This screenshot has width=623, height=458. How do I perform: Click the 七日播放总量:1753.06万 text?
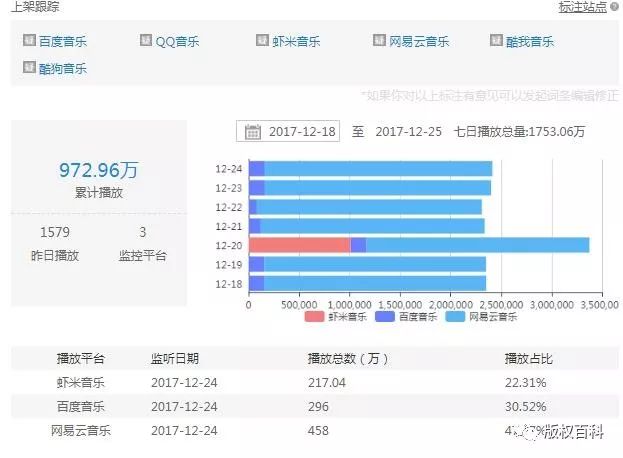(x=519, y=131)
